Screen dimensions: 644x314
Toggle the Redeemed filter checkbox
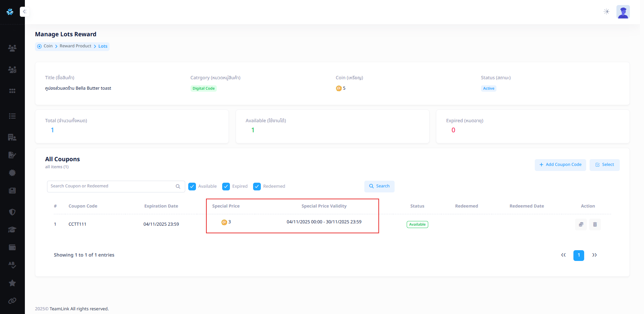257,186
